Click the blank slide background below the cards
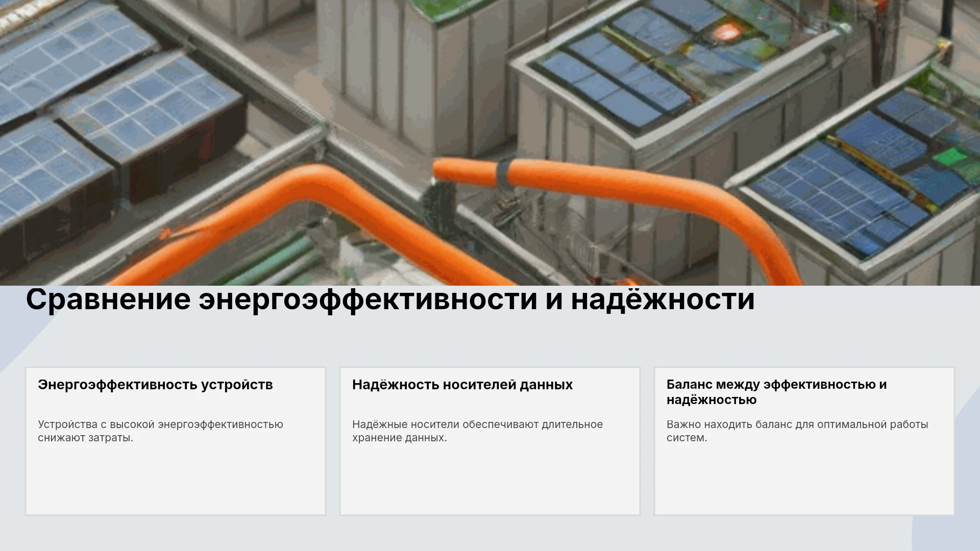 [490, 533]
